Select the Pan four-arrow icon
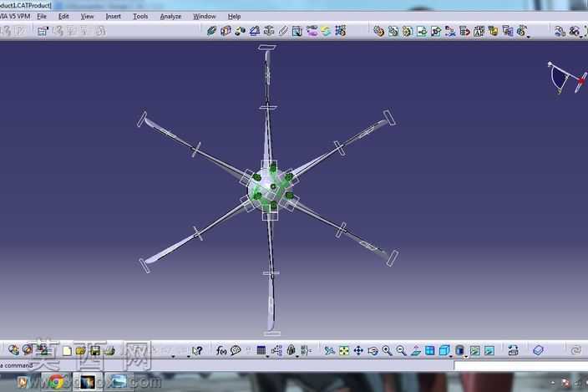The image size is (588, 392). (x=358, y=351)
